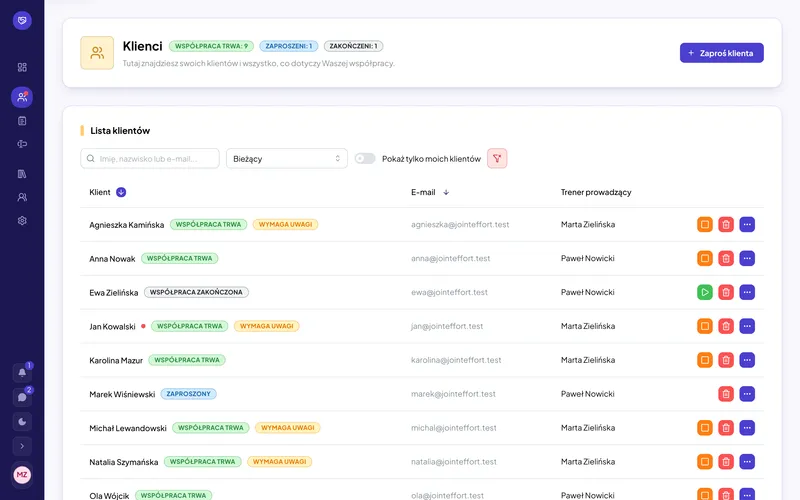Image resolution: width=800 pixels, height=500 pixels.
Task: Stop cooperation for Natalia Szymańska orange button
Action: [x=705, y=462]
